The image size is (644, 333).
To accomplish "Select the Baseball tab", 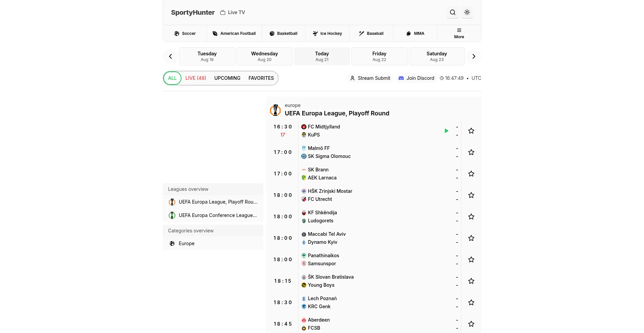I will [371, 34].
